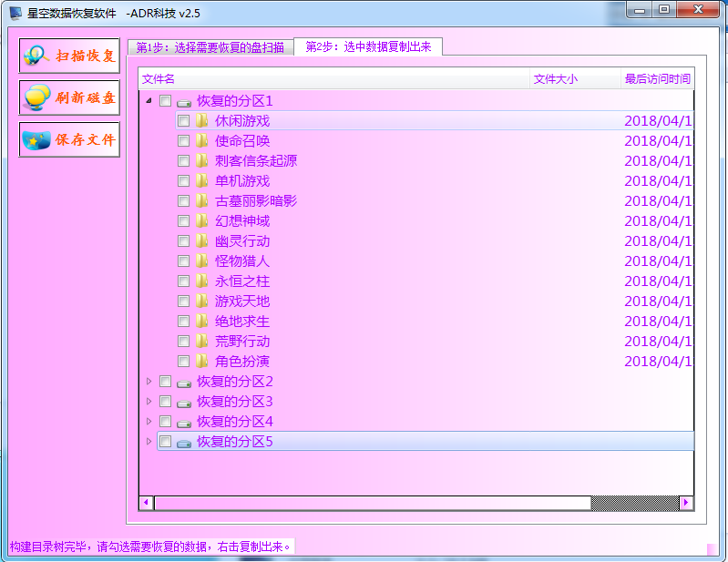Click the star folder icon on 保存文件

36,140
